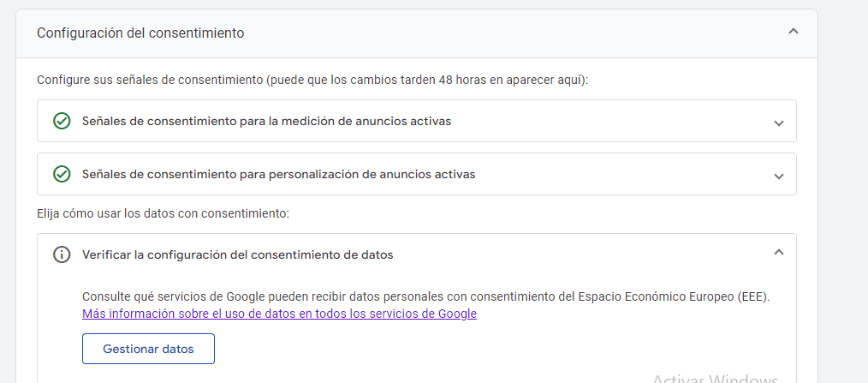Click Verificar la configuración del consentimiento de datos title
The image size is (868, 383).
click(238, 255)
